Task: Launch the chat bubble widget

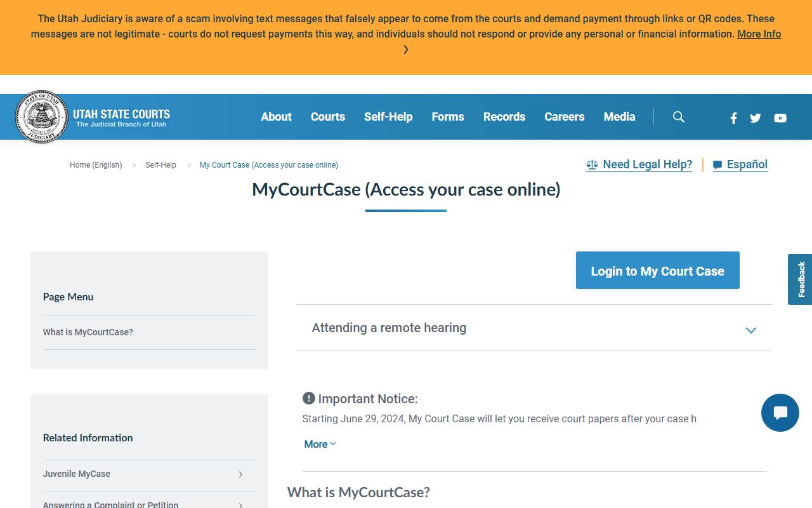Action: click(780, 413)
